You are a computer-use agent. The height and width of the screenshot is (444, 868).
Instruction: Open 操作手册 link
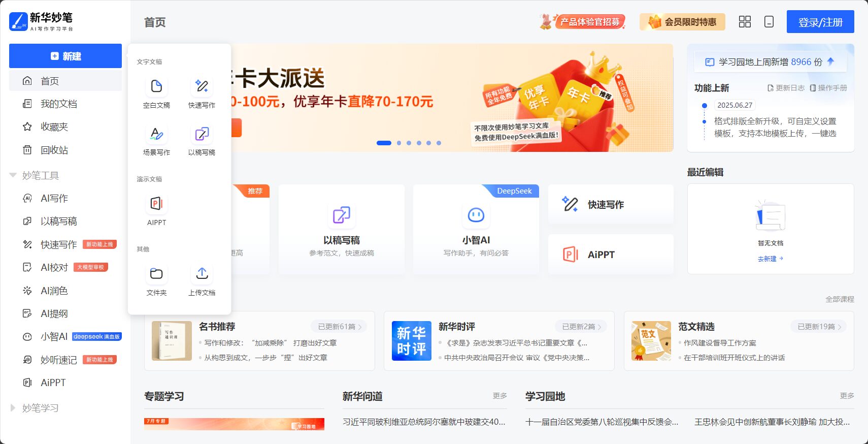click(x=828, y=88)
